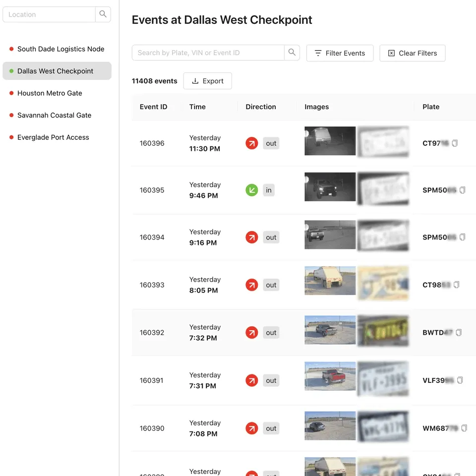Click the Search by Plate, VIN or Event ID field

coord(208,53)
